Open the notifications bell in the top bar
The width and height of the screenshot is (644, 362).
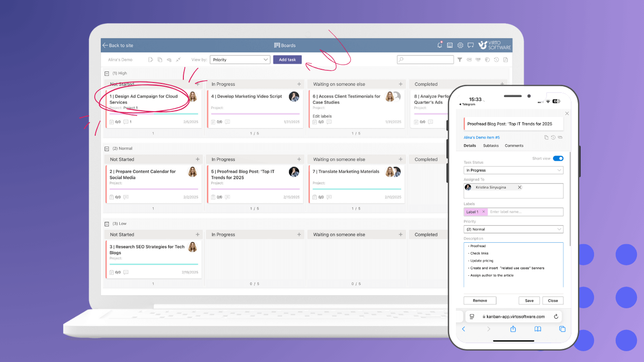point(439,45)
